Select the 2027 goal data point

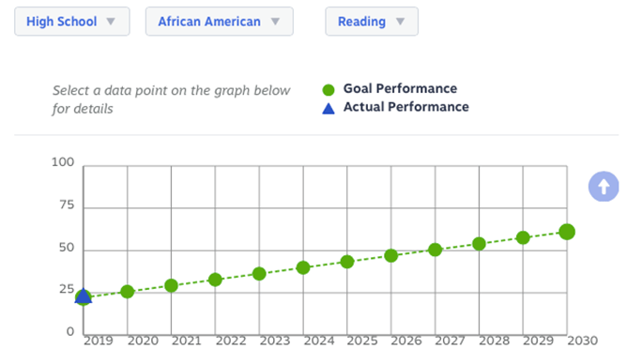click(436, 250)
